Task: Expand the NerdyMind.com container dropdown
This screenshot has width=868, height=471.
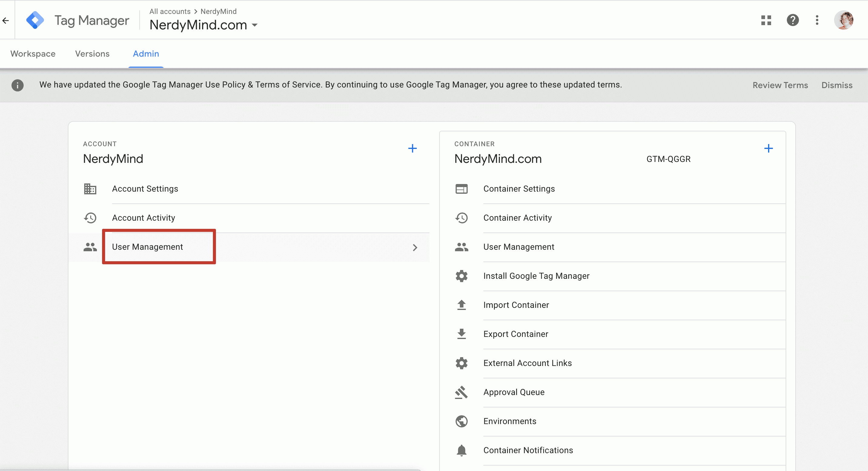Action: (255, 25)
